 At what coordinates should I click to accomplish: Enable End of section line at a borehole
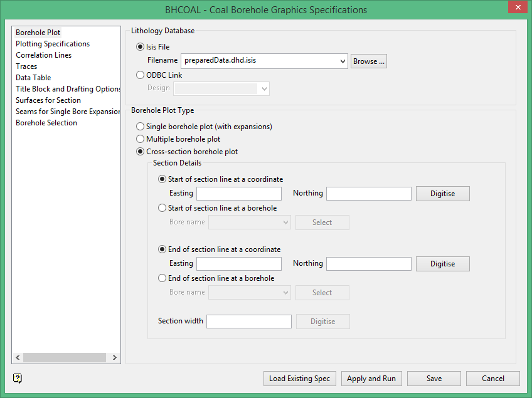pos(162,278)
